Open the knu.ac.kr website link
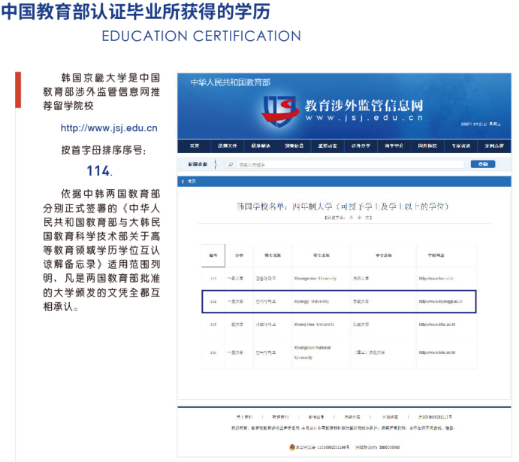The image size is (519, 462). (x=437, y=352)
